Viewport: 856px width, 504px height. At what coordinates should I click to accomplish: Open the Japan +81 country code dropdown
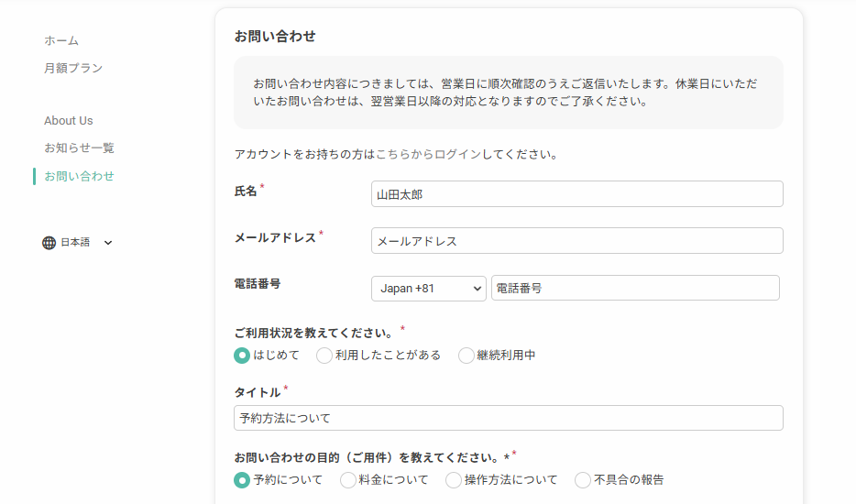pos(429,288)
